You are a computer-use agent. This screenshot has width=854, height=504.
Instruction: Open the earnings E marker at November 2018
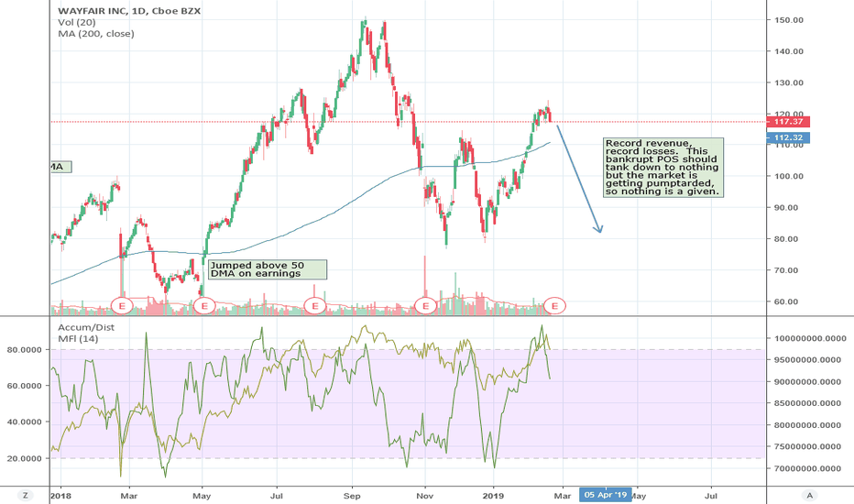coord(425,306)
